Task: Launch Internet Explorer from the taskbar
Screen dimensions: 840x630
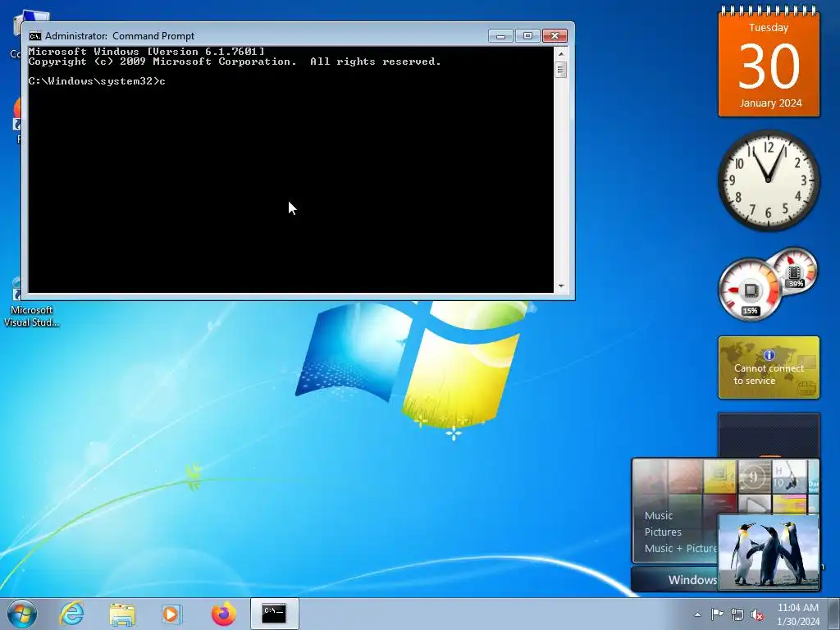Action: 72,614
